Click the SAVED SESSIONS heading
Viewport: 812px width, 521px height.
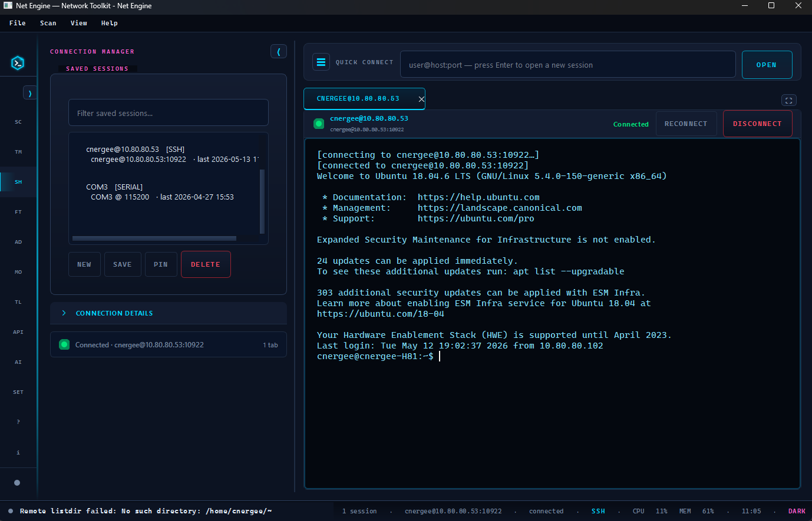point(97,69)
